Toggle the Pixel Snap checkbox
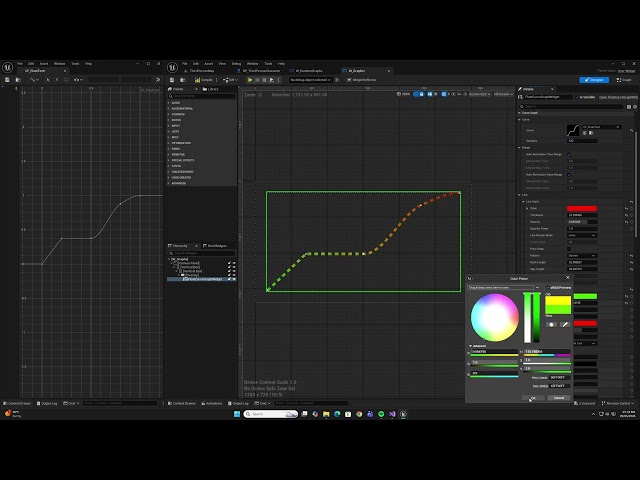The image size is (640, 480). [x=569, y=249]
